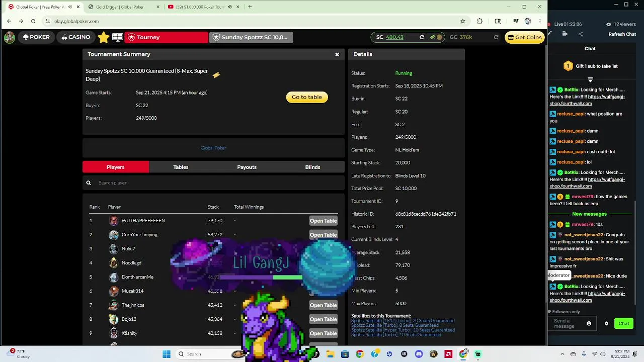This screenshot has height=362, width=644.
Task: Open Table for The_hnicos
Action: point(323,305)
